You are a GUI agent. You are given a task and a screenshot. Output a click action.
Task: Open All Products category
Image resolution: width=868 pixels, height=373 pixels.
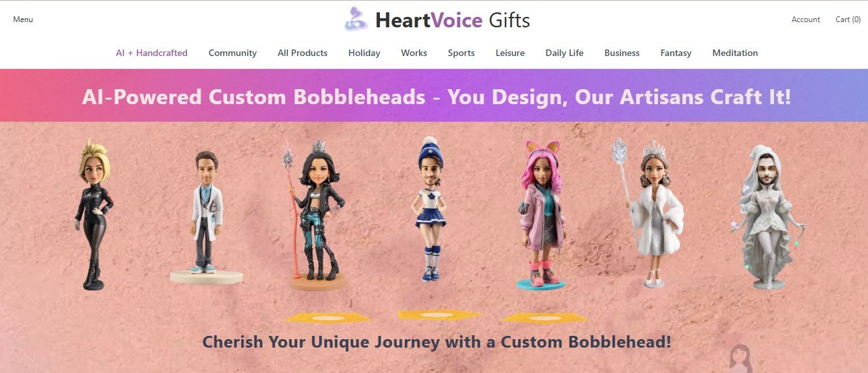tap(302, 53)
